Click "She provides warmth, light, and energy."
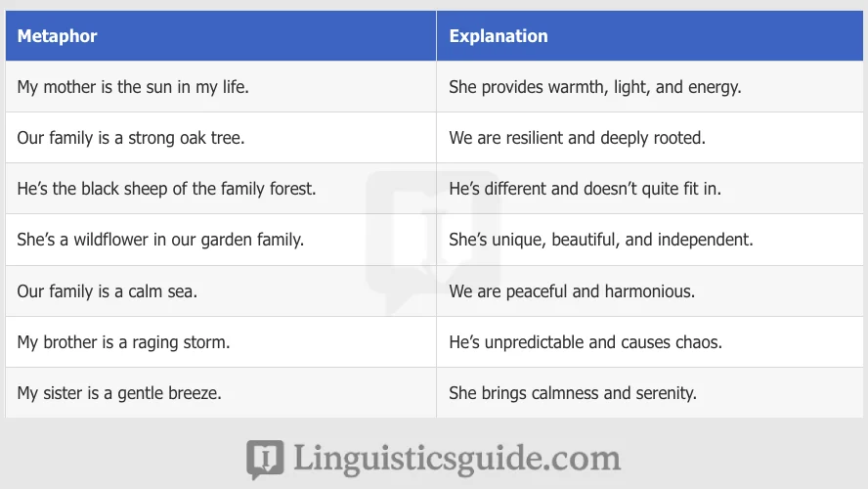868x489 pixels. [595, 87]
